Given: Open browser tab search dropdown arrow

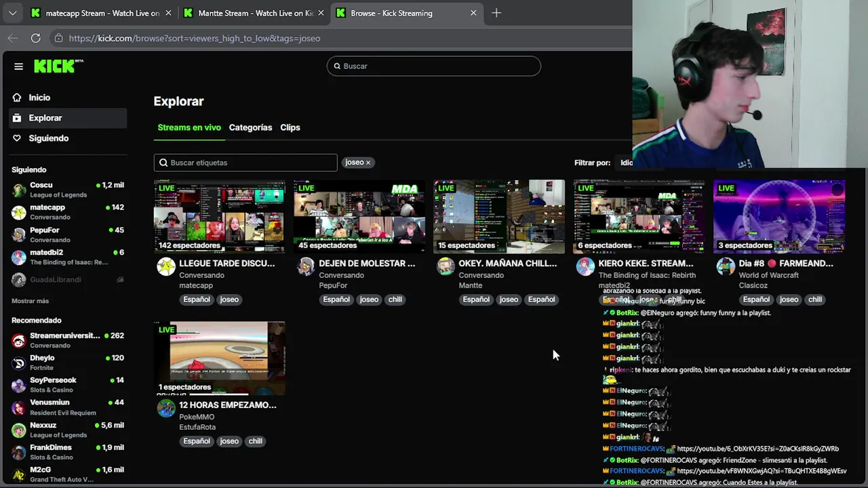Looking at the screenshot, I should (x=12, y=13).
